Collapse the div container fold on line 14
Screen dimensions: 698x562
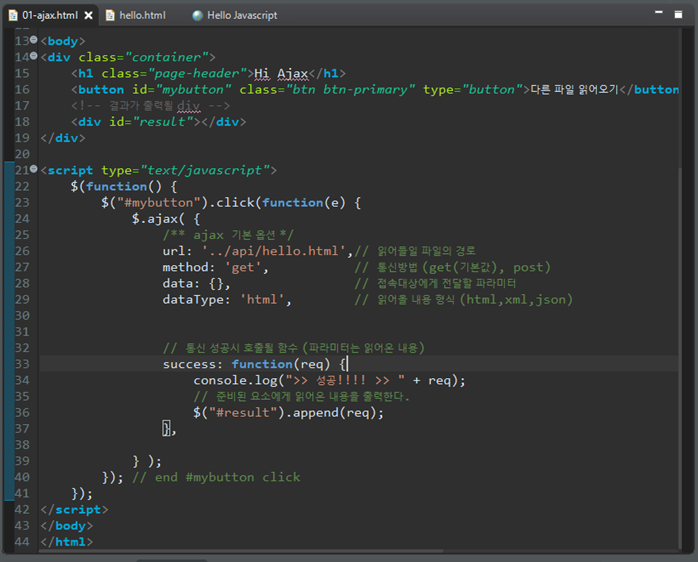(x=34, y=56)
